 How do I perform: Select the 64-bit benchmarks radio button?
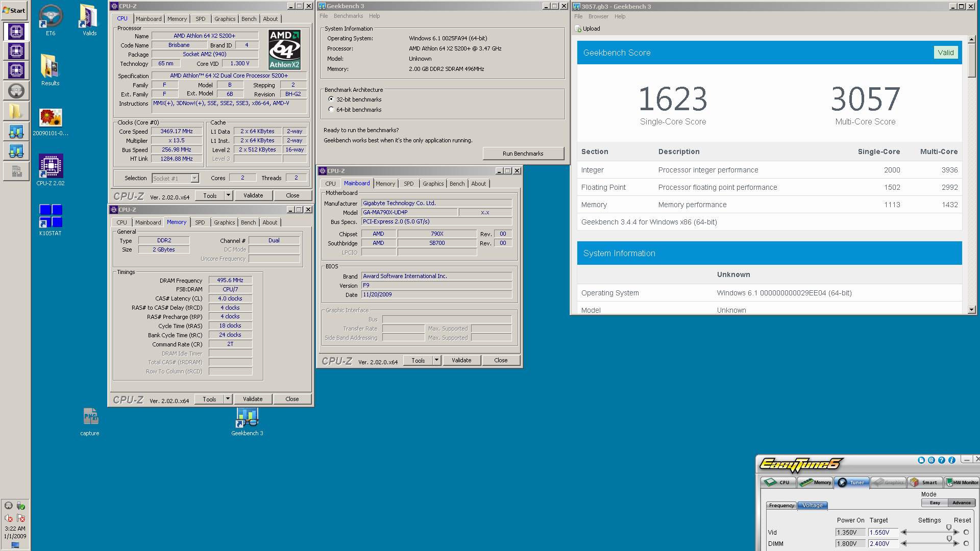[331, 110]
